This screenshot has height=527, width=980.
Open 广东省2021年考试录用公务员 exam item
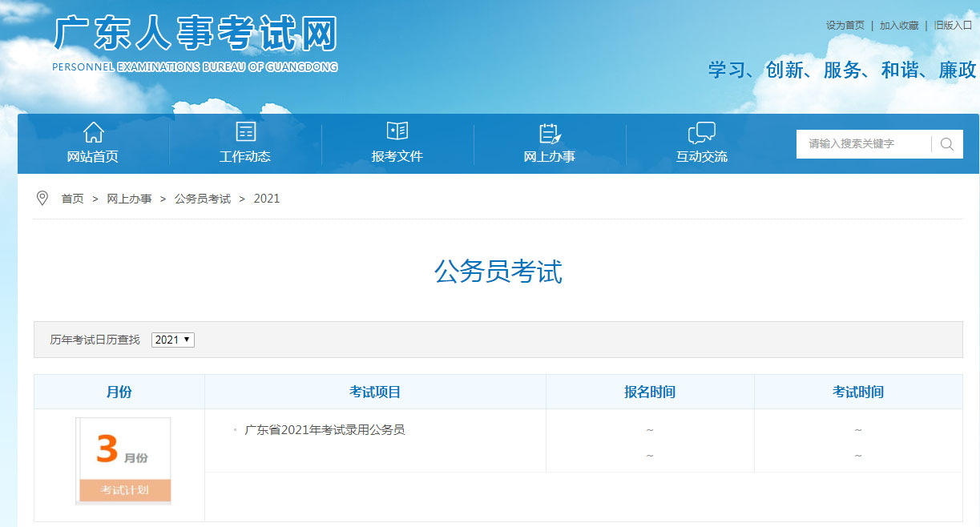(x=325, y=430)
